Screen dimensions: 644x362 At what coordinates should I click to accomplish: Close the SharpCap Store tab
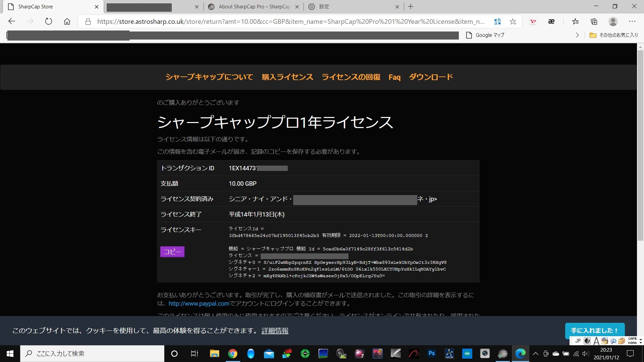(97, 7)
